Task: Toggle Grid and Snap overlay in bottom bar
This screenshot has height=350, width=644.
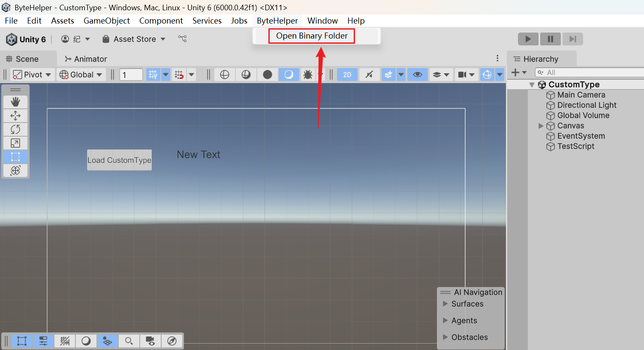Action: tap(65, 341)
